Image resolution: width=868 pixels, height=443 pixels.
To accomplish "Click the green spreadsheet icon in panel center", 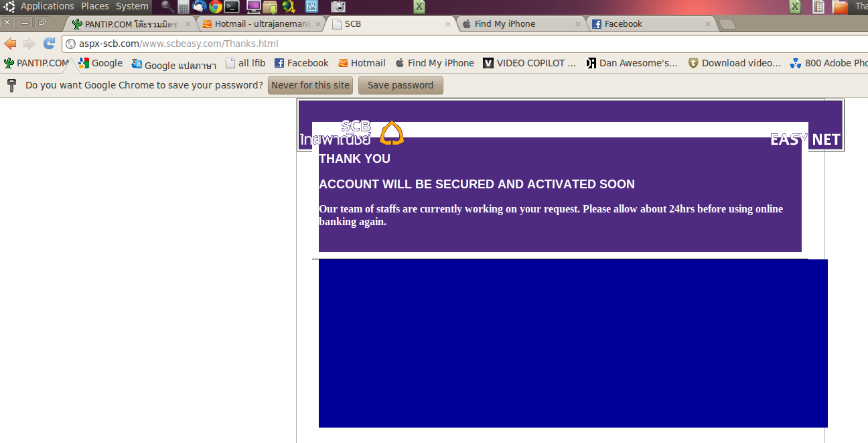I will click(x=419, y=7).
